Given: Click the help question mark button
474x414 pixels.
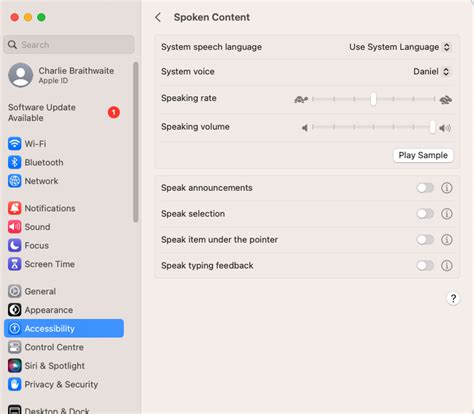Looking at the screenshot, I should 453,298.
